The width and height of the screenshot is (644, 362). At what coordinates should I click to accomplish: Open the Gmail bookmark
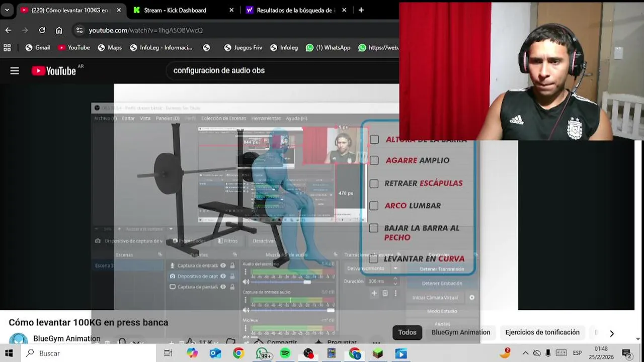(x=37, y=48)
